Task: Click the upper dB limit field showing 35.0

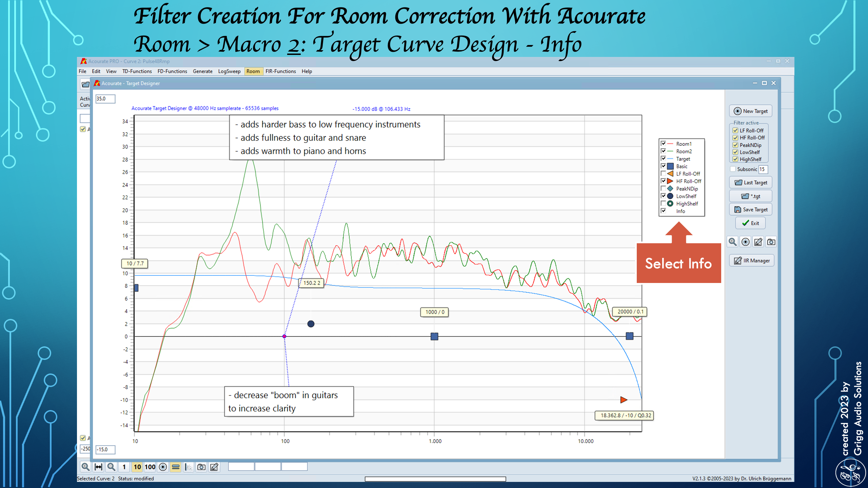Action: point(105,99)
